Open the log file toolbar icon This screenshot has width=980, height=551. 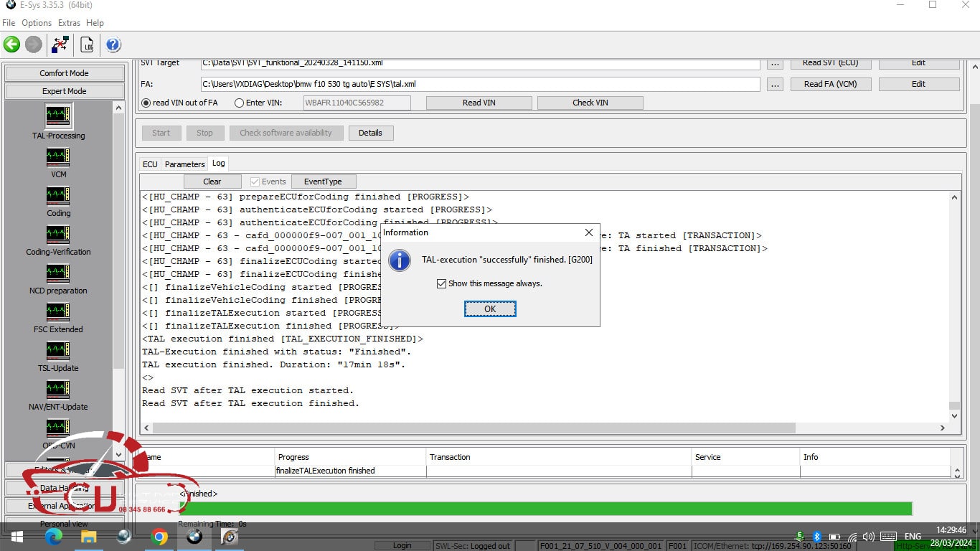87,44
